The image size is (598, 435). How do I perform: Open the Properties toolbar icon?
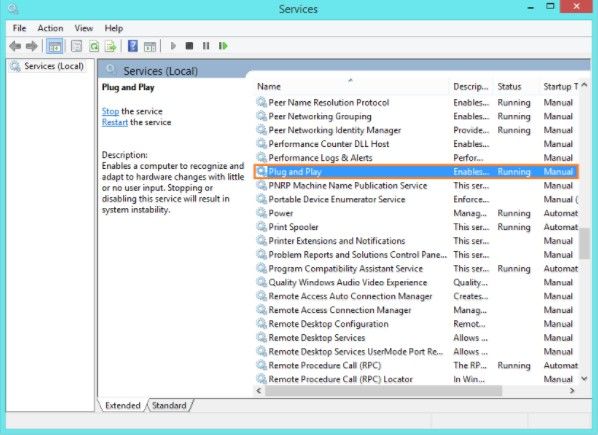pyautogui.click(x=76, y=47)
